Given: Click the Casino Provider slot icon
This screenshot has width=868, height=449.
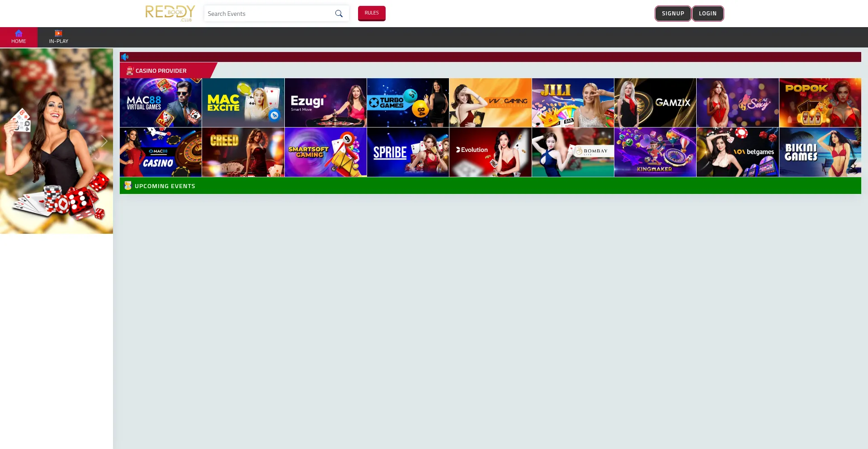Looking at the screenshot, I should tap(130, 71).
